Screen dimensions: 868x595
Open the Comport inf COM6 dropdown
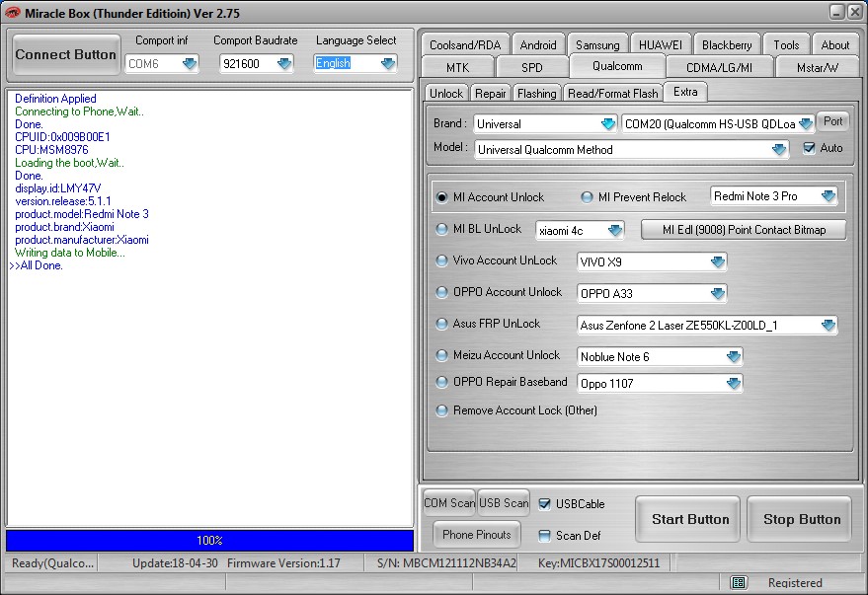point(190,63)
